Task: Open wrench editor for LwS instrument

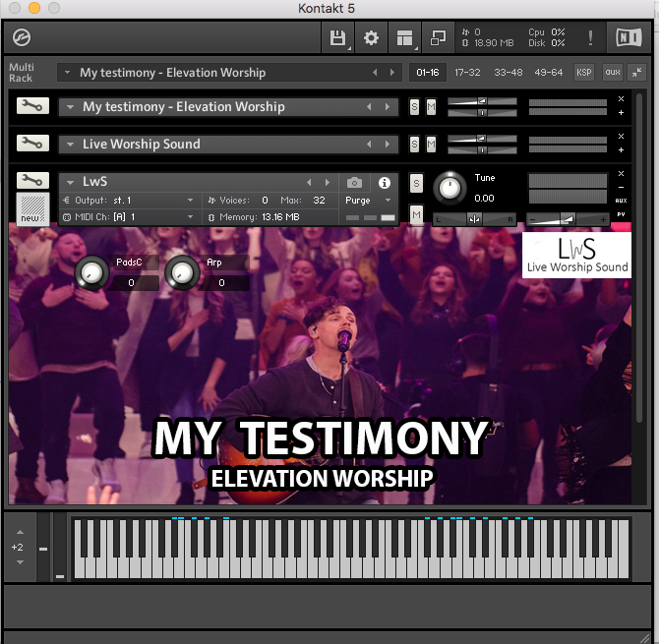Action: pyautogui.click(x=32, y=181)
